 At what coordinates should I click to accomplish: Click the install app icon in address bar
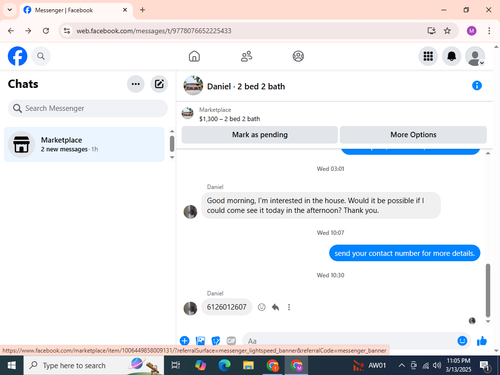431,31
